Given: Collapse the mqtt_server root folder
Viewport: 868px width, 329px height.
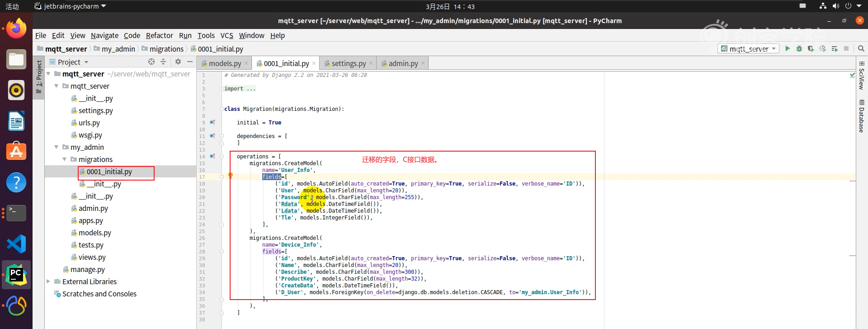Looking at the screenshot, I should (x=48, y=74).
